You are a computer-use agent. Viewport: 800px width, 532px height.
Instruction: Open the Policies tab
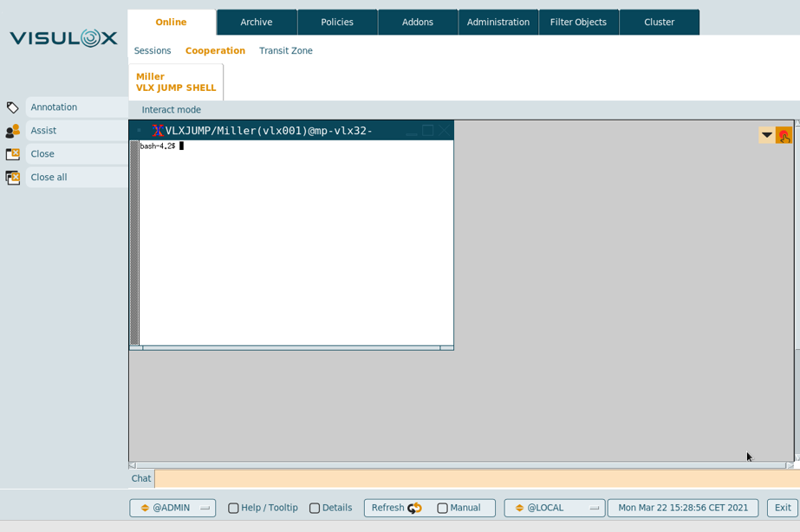tap(337, 23)
